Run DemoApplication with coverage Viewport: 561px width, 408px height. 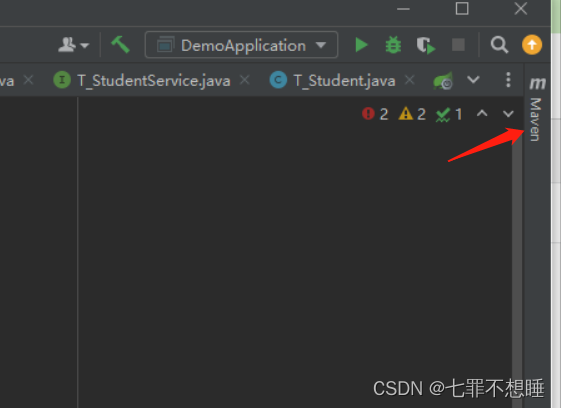click(x=425, y=45)
